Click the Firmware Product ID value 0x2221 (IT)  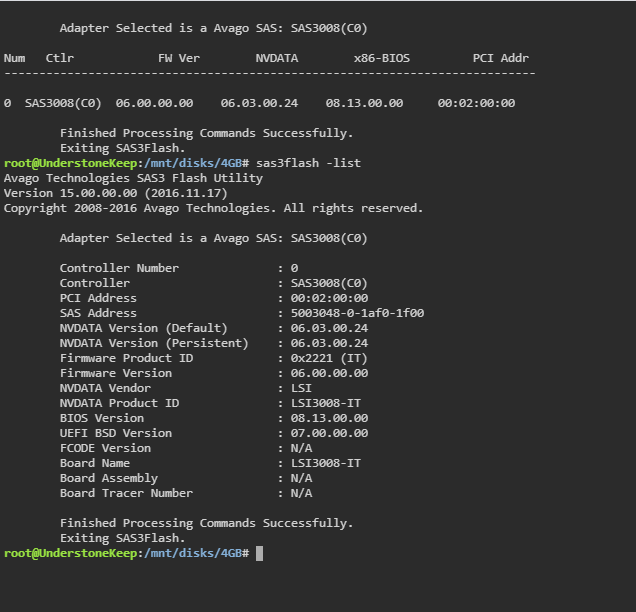coord(329,358)
